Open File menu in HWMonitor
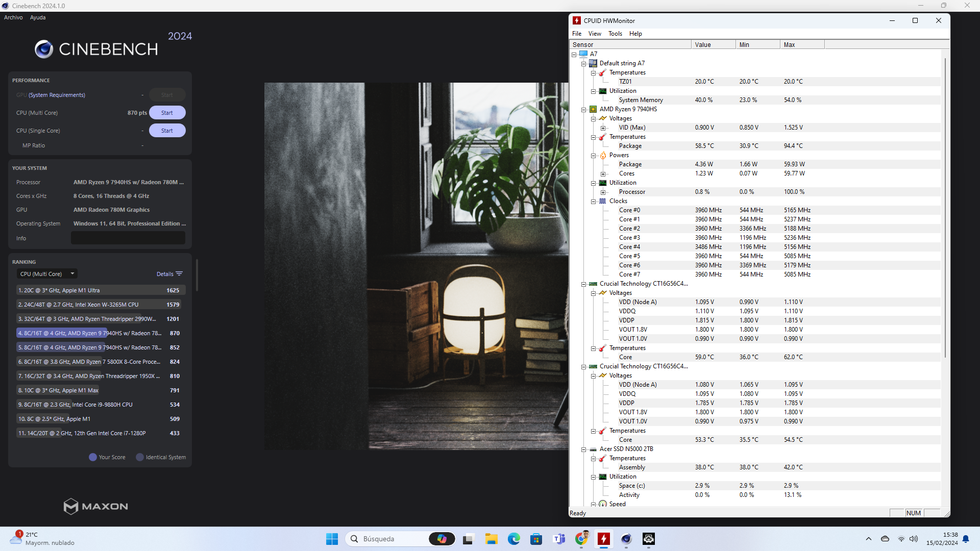This screenshot has height=551, width=980. 577,34
